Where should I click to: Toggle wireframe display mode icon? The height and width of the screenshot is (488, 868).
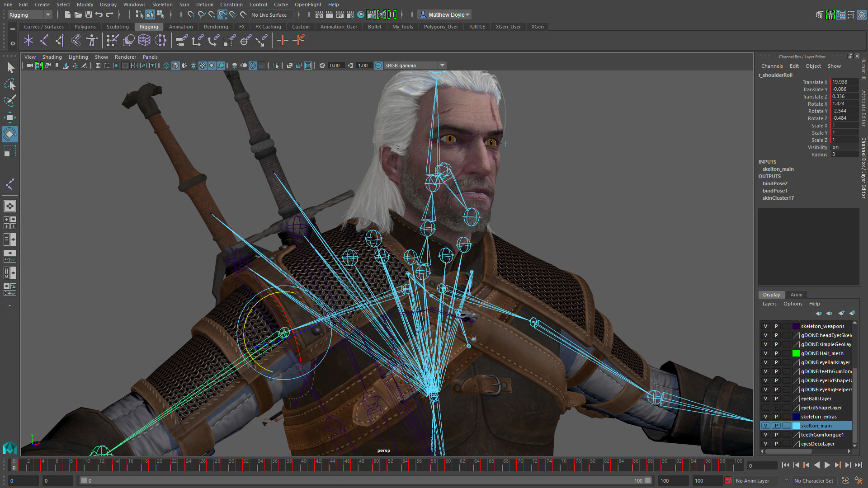pyautogui.click(x=166, y=66)
